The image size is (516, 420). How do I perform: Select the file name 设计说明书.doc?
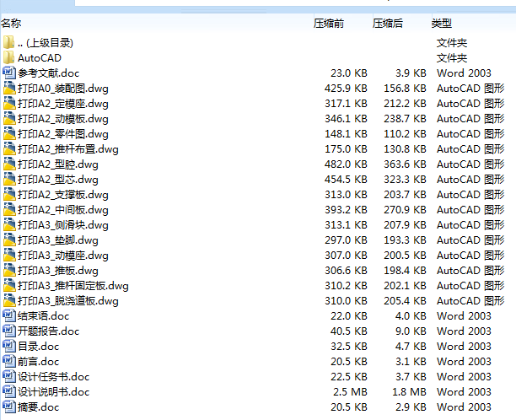pyautogui.click(x=54, y=392)
